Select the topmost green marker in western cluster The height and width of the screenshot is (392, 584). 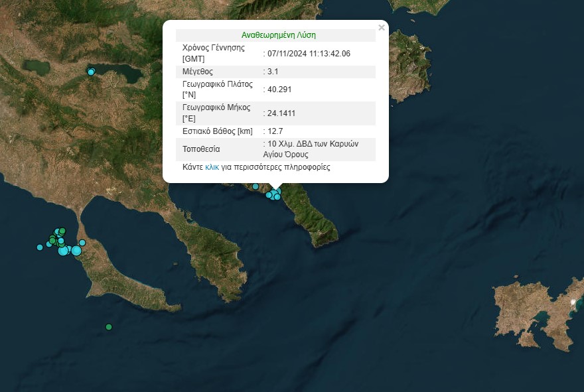pyautogui.click(x=62, y=231)
